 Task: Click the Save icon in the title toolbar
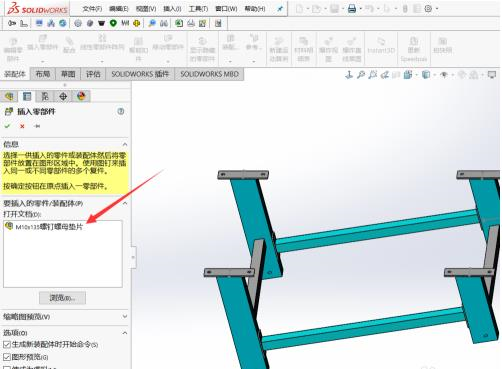tap(334, 9)
